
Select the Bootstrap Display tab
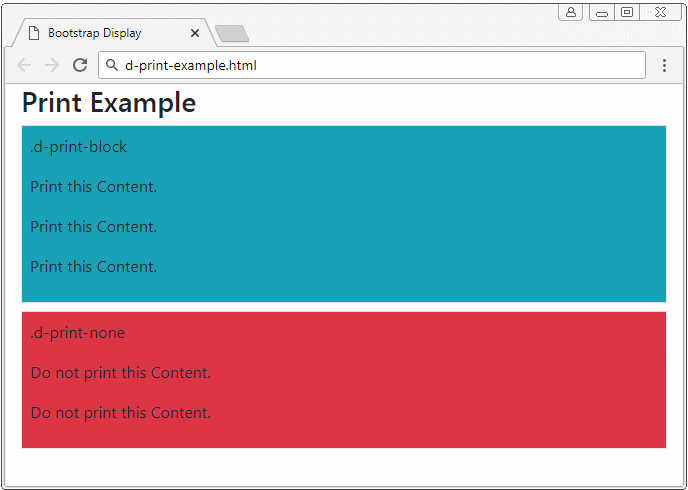pos(115,32)
